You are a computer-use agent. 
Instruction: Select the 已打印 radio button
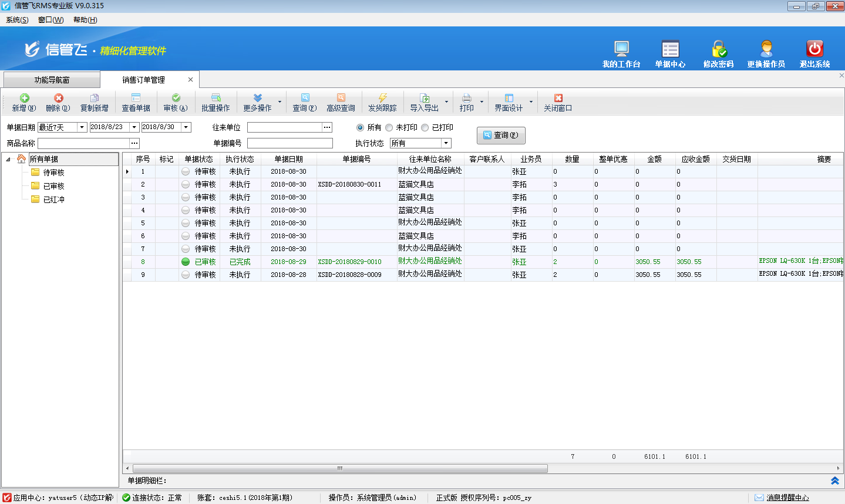(425, 127)
